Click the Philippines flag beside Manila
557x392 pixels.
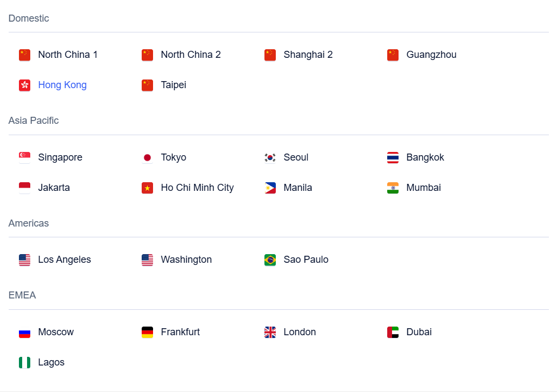pyautogui.click(x=270, y=188)
